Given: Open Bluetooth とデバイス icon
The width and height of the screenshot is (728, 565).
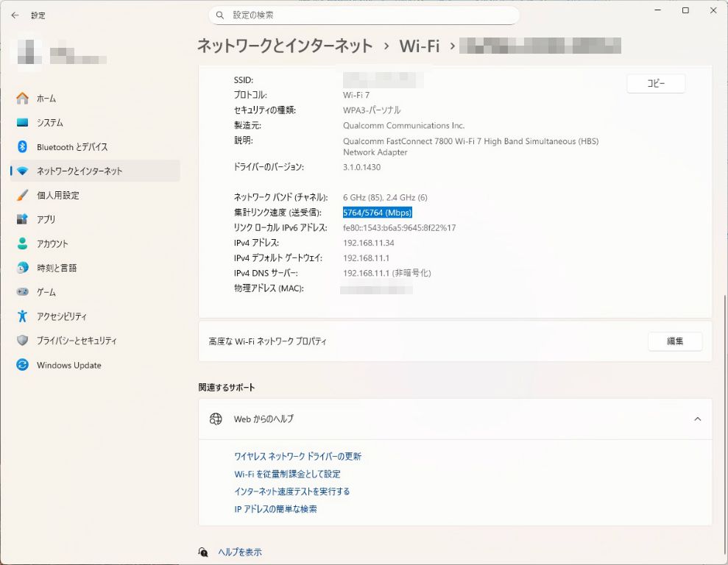Looking at the screenshot, I should pyautogui.click(x=23, y=147).
